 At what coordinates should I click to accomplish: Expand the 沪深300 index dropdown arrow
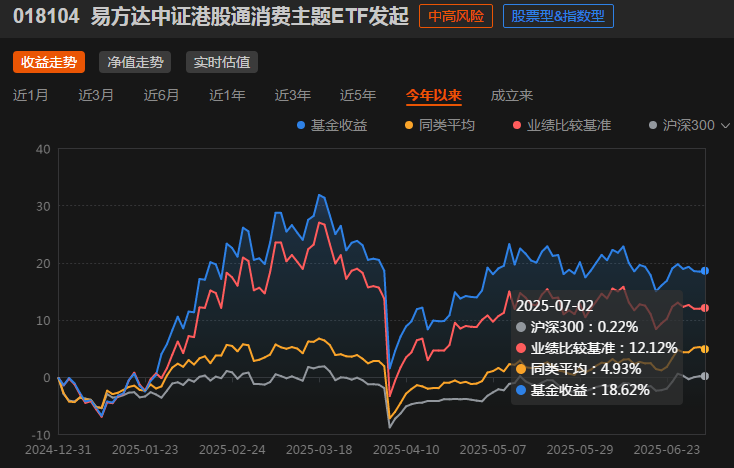[x=725, y=125]
